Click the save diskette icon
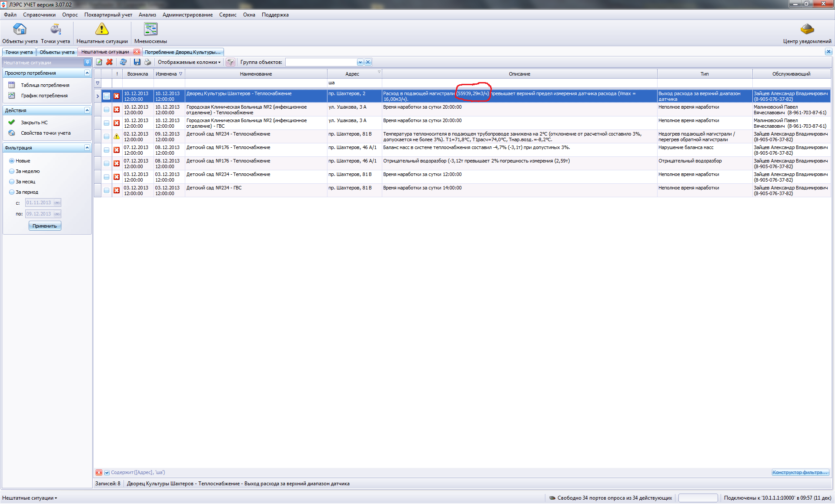The width and height of the screenshot is (835, 504). (137, 62)
